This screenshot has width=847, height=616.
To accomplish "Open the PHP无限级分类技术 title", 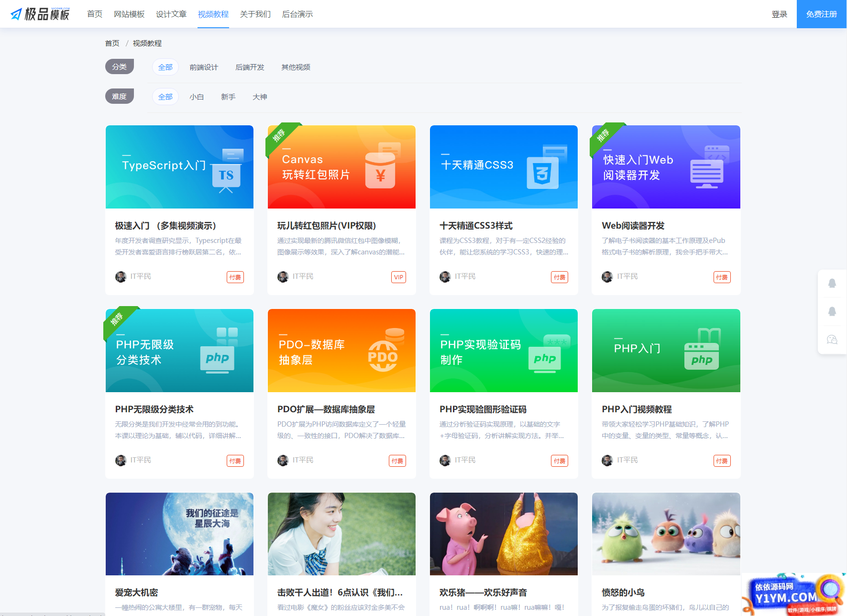I will point(154,409).
